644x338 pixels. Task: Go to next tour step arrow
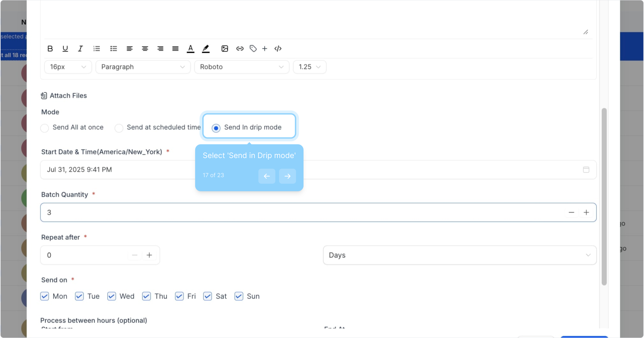coord(287,176)
